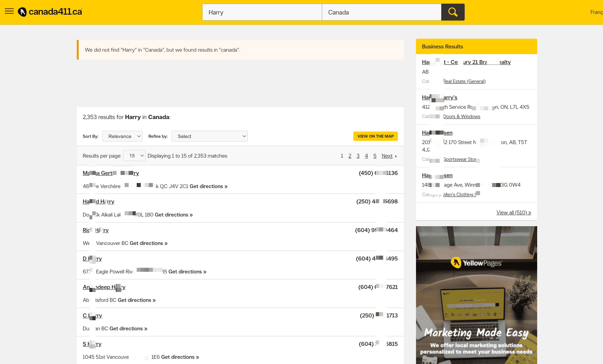
Task: Jump to results page 3
Action: [358, 156]
